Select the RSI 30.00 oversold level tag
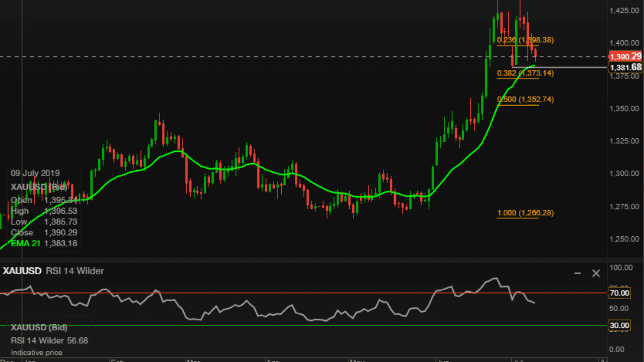Image resolution: width=644 pixels, height=362 pixels. (x=619, y=325)
